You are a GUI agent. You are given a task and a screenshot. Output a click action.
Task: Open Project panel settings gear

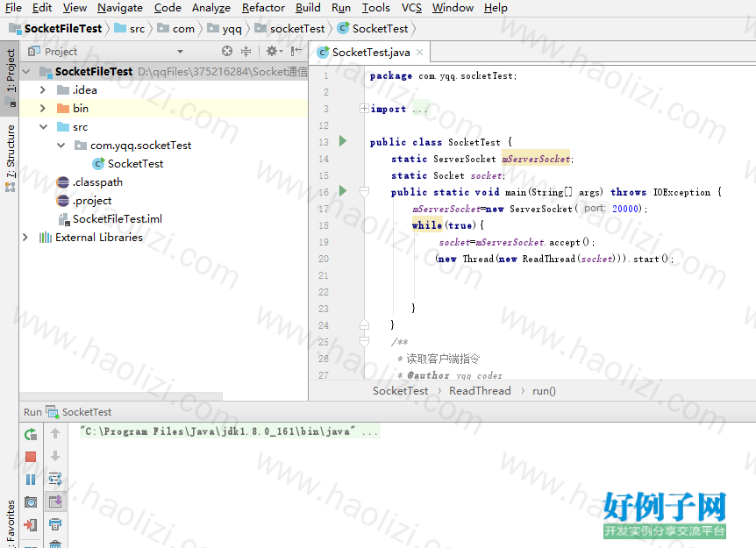click(274, 51)
